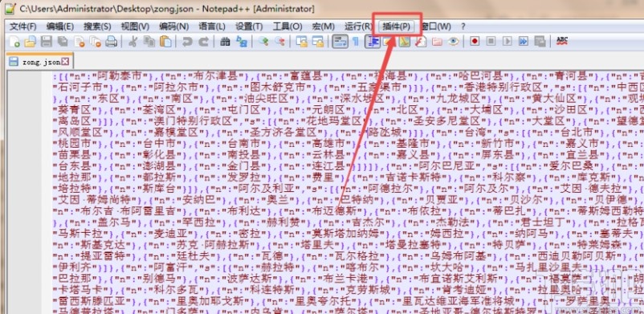The image size is (644, 314).
Task: Copy the selection using the toolbar
Action: click(149, 42)
